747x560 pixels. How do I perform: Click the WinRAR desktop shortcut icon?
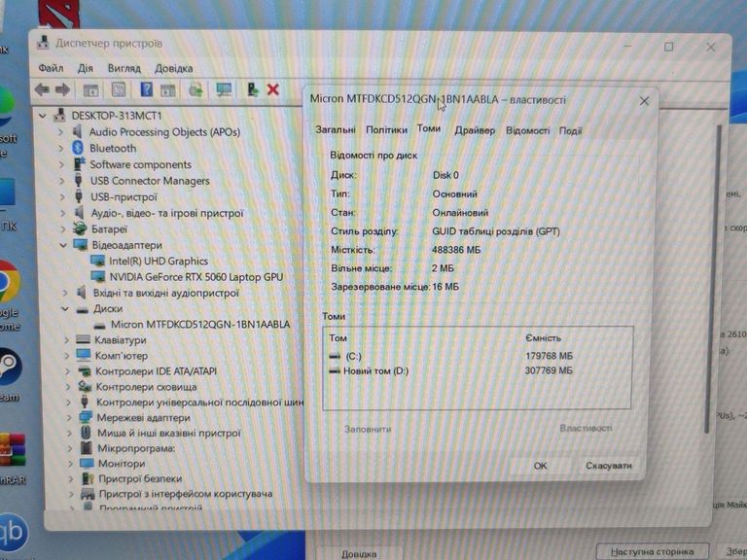pyautogui.click(x=13, y=449)
